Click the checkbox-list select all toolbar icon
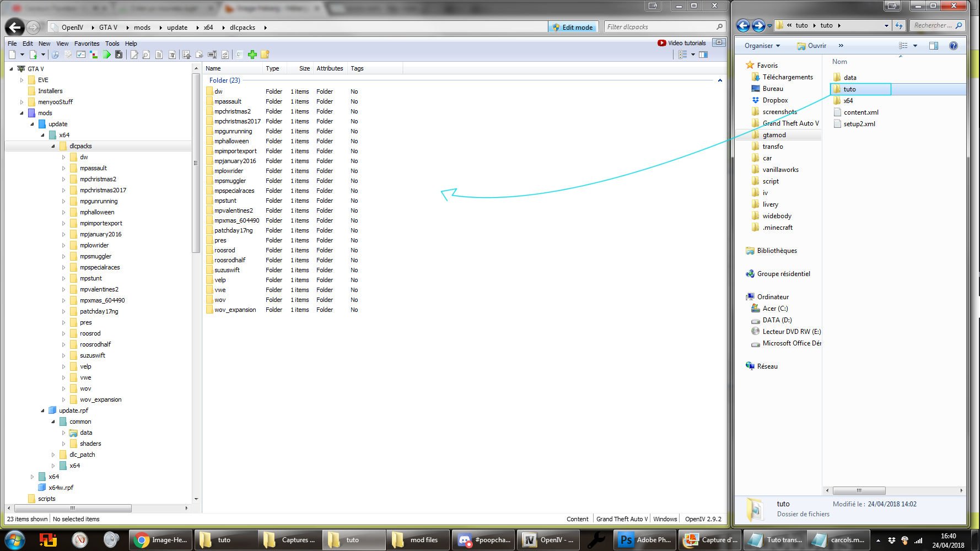This screenshot has height=551, width=980. coord(81,55)
